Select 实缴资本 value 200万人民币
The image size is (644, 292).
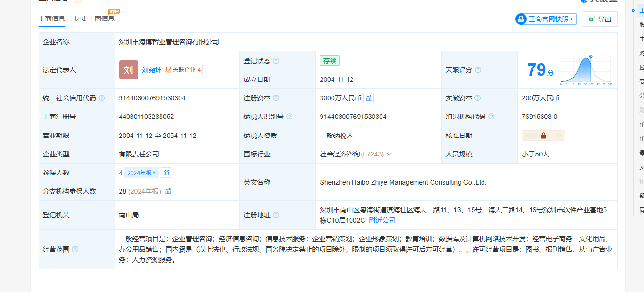pyautogui.click(x=541, y=98)
